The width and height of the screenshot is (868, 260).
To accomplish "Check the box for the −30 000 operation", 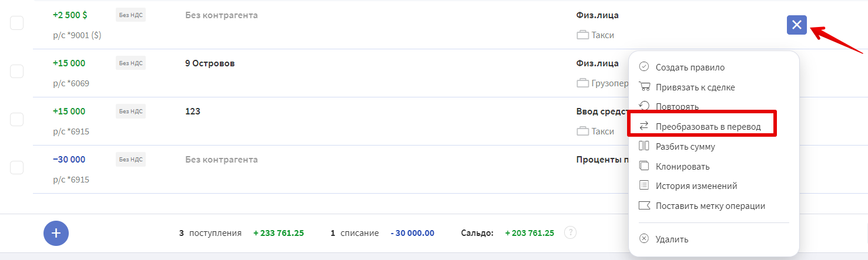I will coord(17,167).
